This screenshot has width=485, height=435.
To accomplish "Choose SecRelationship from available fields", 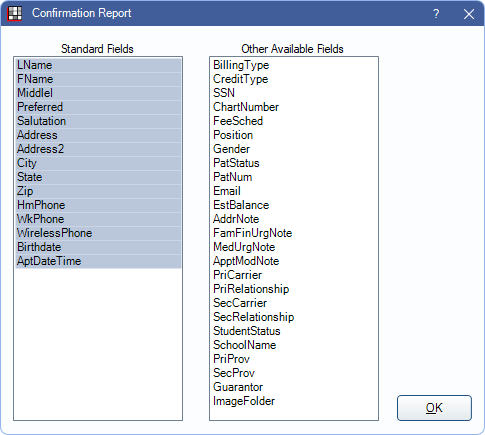I will coord(294,317).
